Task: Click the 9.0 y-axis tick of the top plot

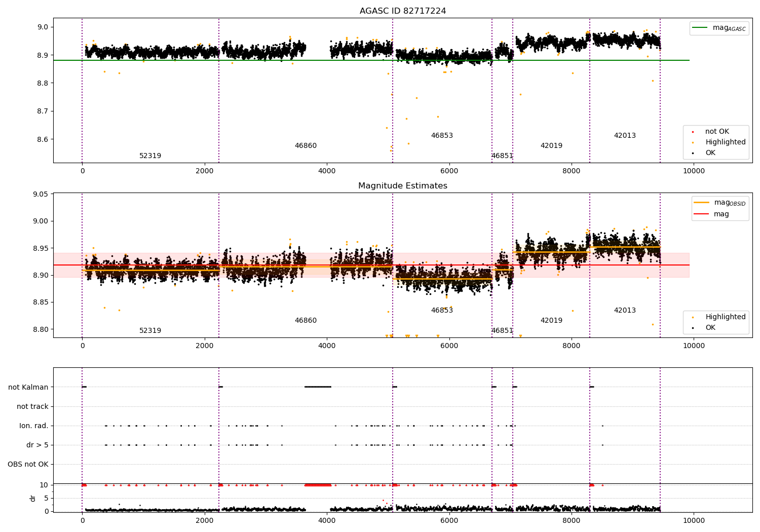Action: coord(44,27)
